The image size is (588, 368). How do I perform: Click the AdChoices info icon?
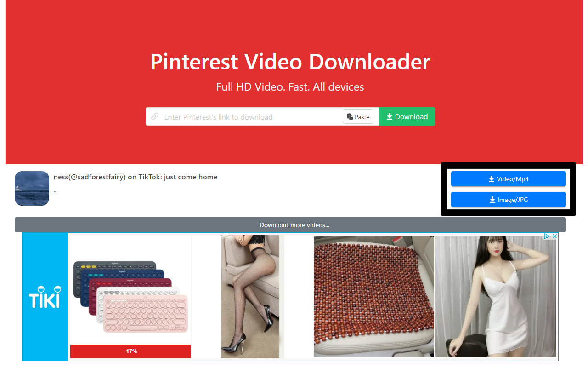coord(547,236)
